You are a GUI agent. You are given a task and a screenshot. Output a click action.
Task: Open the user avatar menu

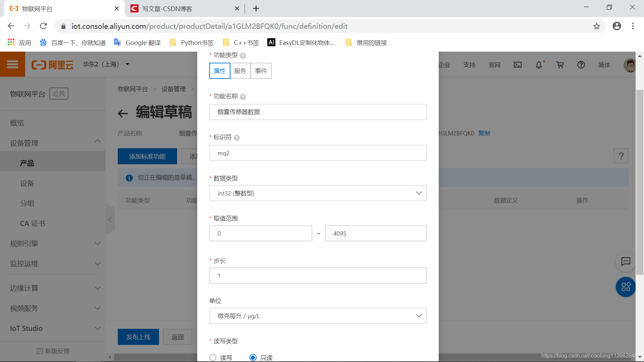click(630, 65)
